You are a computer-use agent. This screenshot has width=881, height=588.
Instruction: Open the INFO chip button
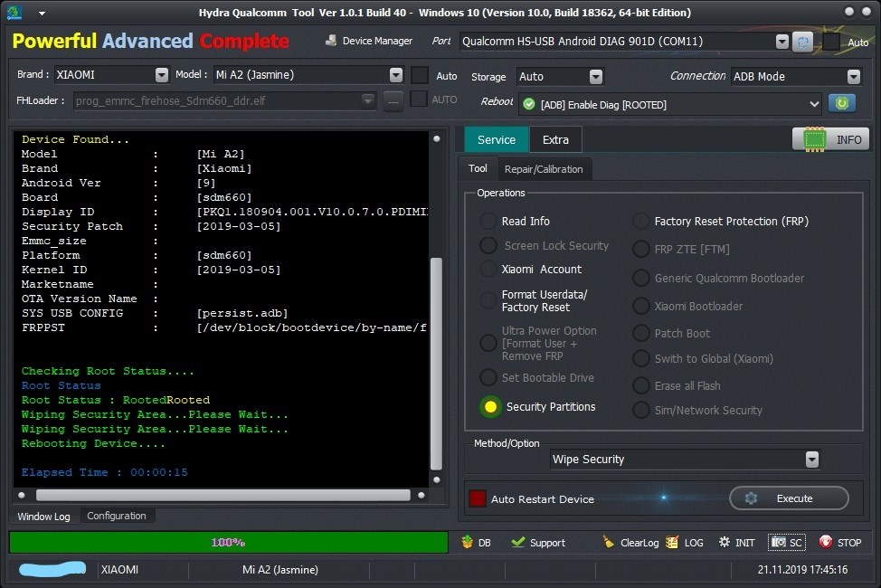click(x=830, y=138)
